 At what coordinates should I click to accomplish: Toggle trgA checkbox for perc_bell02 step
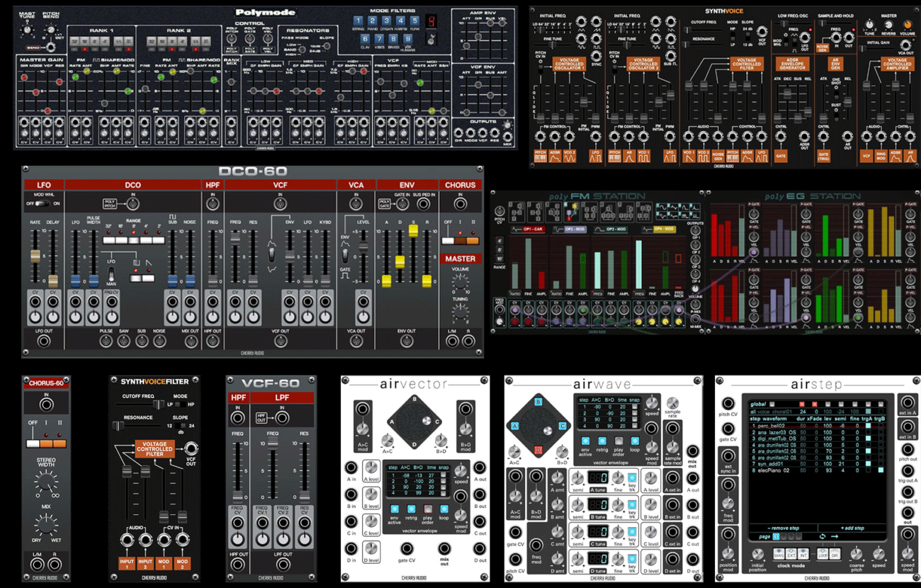pos(868,426)
